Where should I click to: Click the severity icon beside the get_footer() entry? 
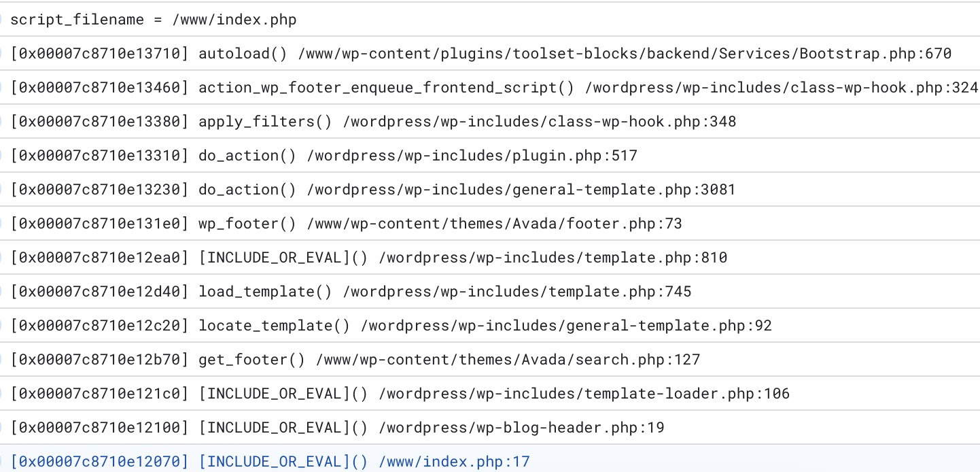click(2, 360)
